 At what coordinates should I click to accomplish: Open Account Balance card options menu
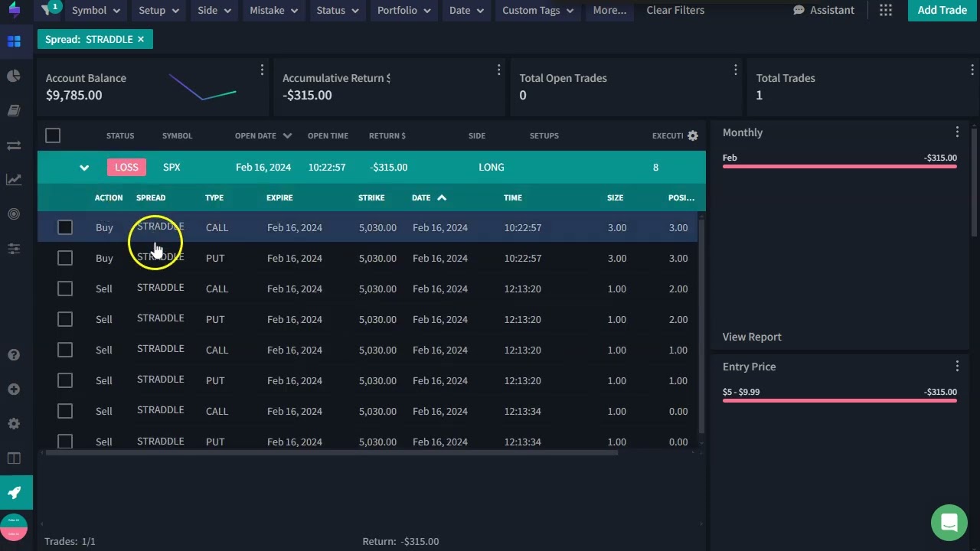point(262,70)
